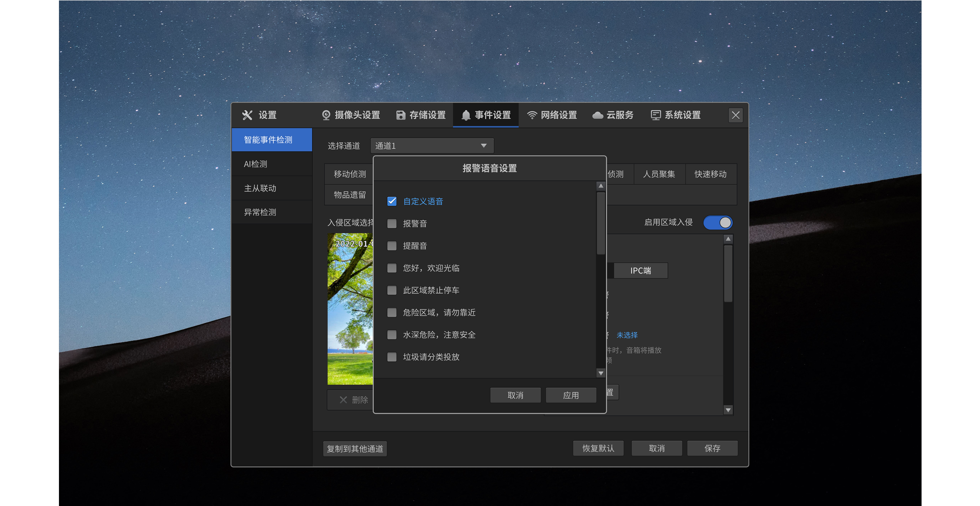This screenshot has height=506, width=980.
Task: Click the cloud service icon
Action: 598,115
